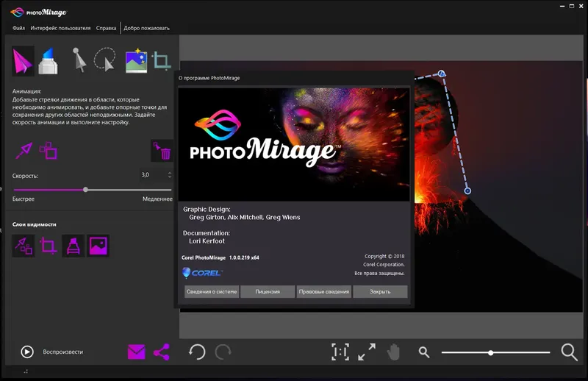Image resolution: width=588 pixels, height=381 pixels.
Task: Click the Слои видимости heading
Action: point(34,224)
